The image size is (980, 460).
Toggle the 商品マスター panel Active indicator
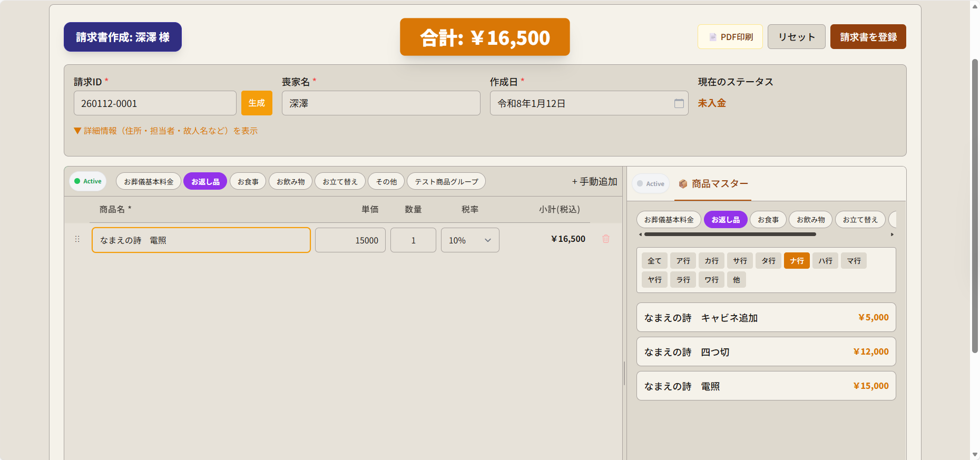pos(651,184)
